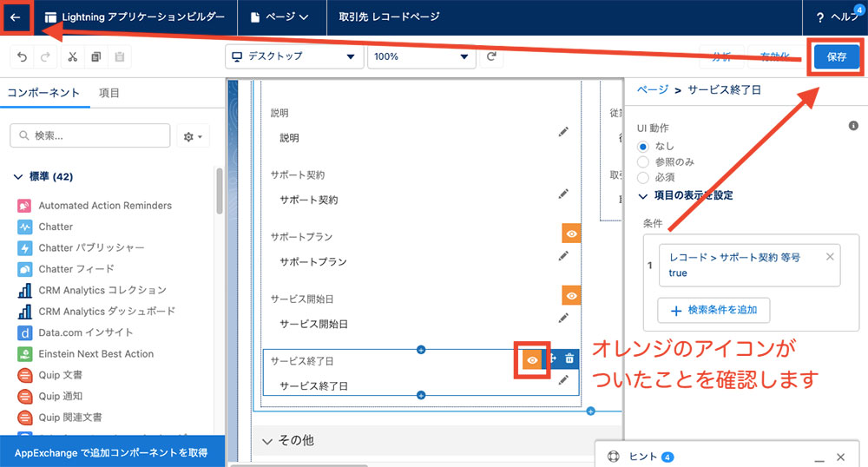The width and height of the screenshot is (868, 467).
Task: Click the copy icon in toolbar
Action: pyautogui.click(x=96, y=56)
